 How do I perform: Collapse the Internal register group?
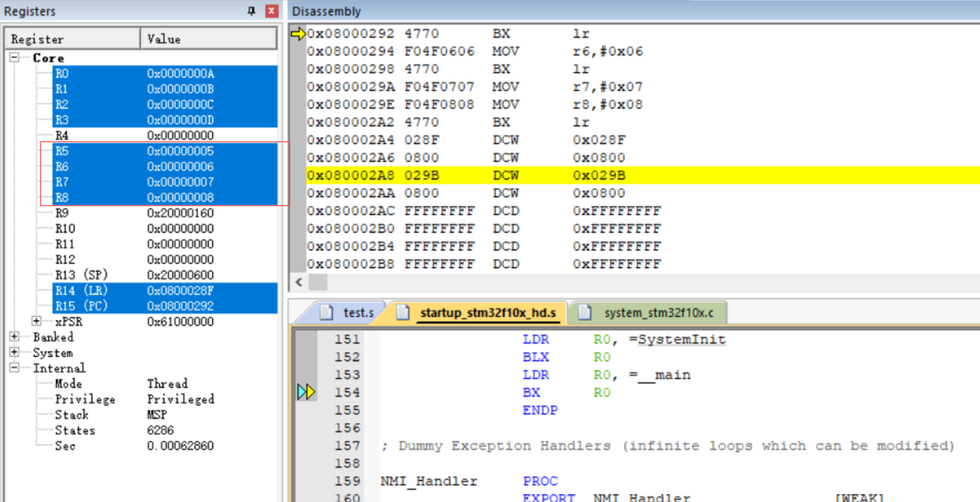pyautogui.click(x=14, y=368)
